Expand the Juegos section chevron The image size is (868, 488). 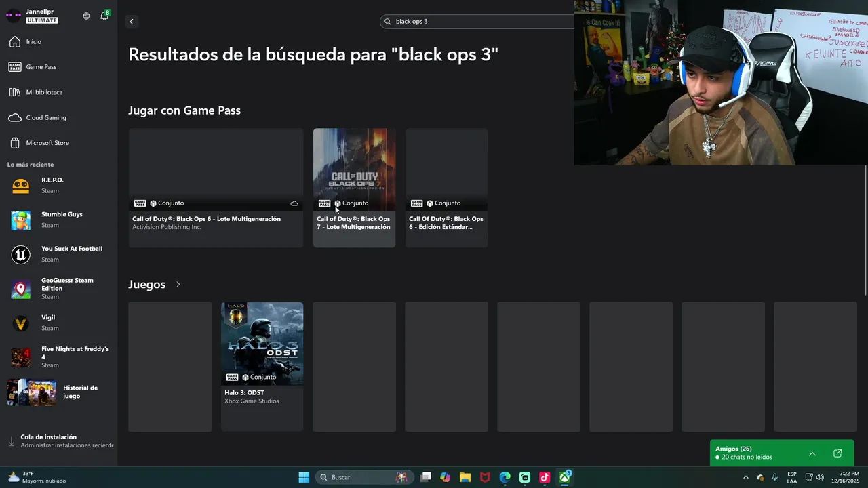point(178,284)
